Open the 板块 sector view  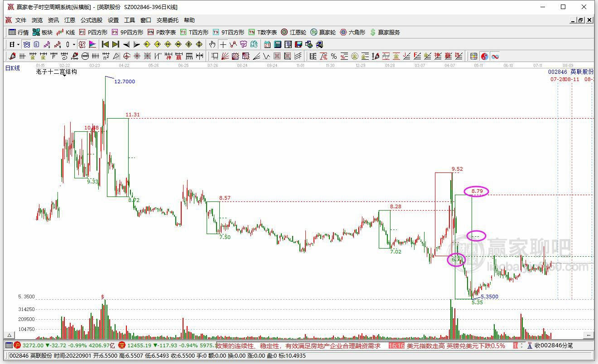coord(42,32)
